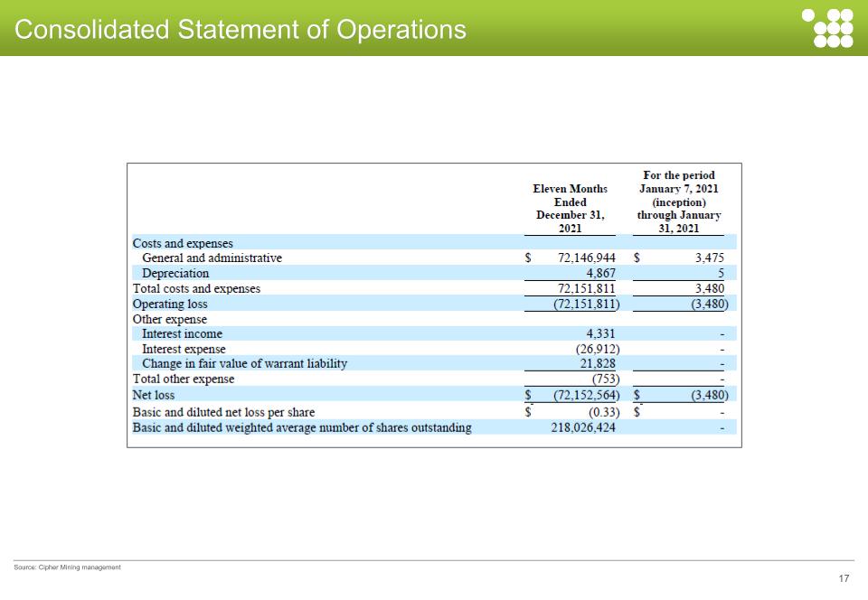Select the 'Interest expense' row label
The height and width of the screenshot is (600, 868).
coord(184,350)
